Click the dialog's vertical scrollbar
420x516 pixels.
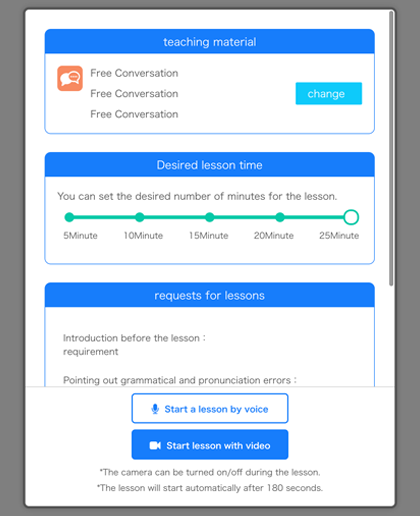(x=391, y=148)
